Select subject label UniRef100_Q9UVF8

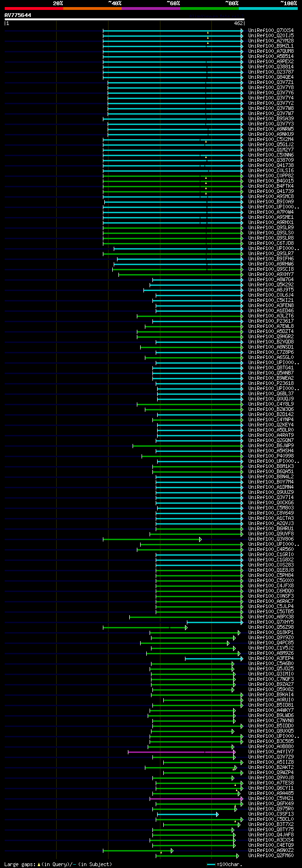tap(271, 534)
